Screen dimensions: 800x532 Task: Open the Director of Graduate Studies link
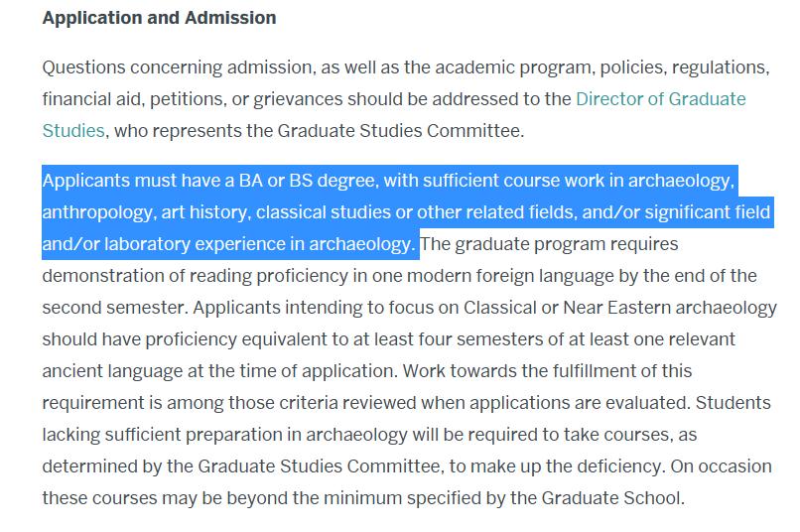click(x=660, y=99)
